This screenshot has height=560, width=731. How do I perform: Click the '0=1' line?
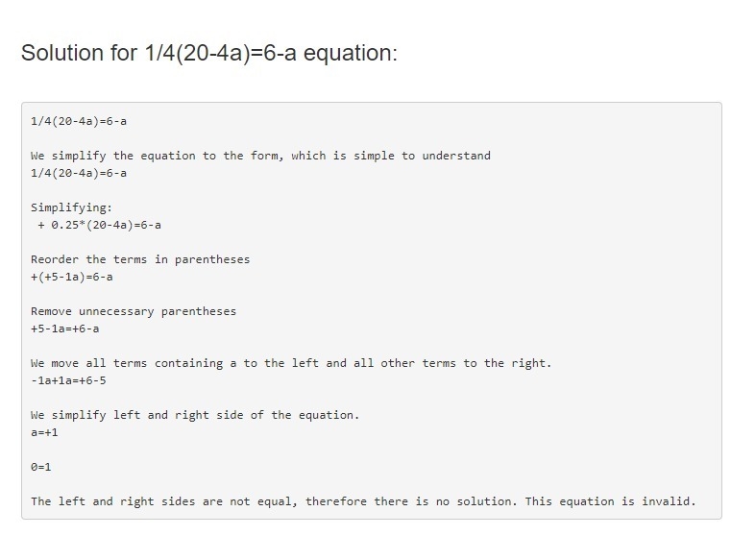pyautogui.click(x=41, y=467)
